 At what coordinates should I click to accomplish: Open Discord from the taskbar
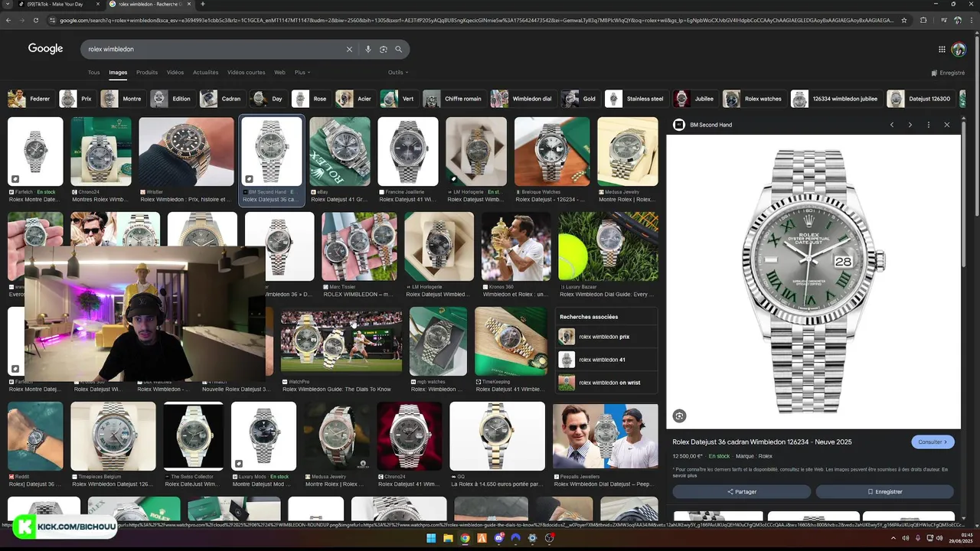pyautogui.click(x=498, y=539)
